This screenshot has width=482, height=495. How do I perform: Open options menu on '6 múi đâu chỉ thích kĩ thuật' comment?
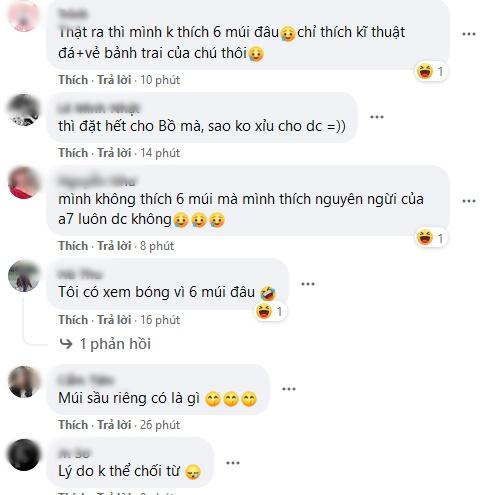(x=468, y=34)
